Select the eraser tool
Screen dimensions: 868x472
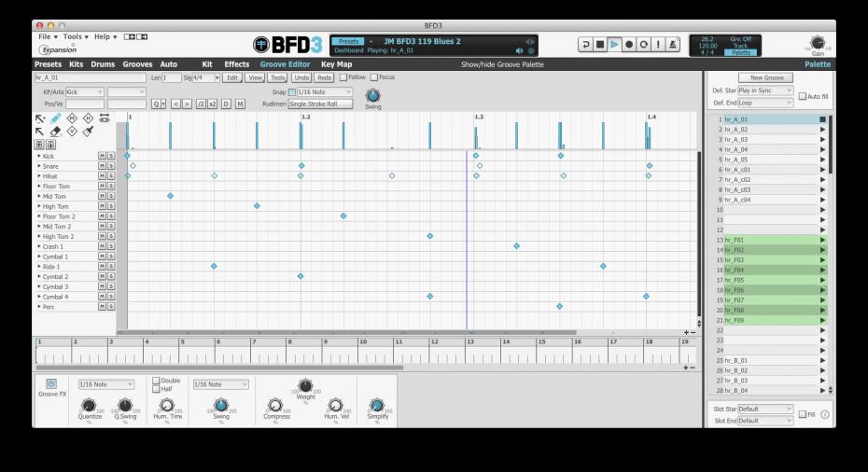(x=56, y=132)
